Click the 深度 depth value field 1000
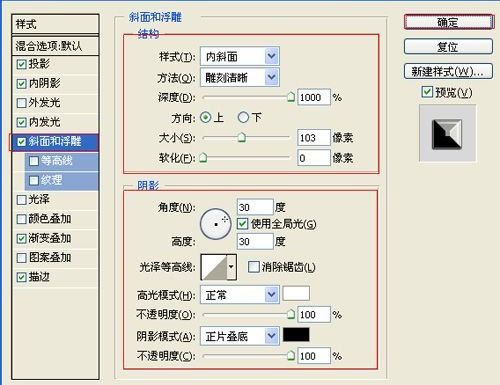500x385 pixels. pos(314,97)
